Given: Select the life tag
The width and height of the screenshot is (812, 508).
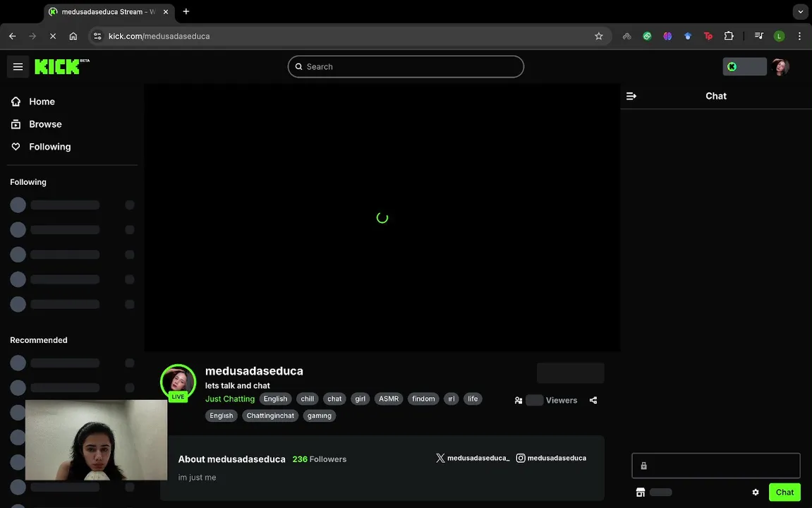Looking at the screenshot, I should coord(473,399).
